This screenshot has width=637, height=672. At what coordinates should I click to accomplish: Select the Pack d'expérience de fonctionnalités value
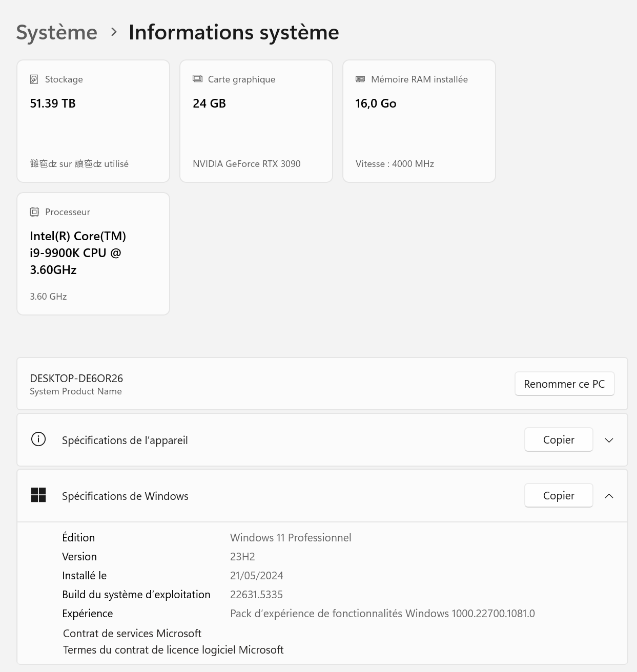coord(382,614)
